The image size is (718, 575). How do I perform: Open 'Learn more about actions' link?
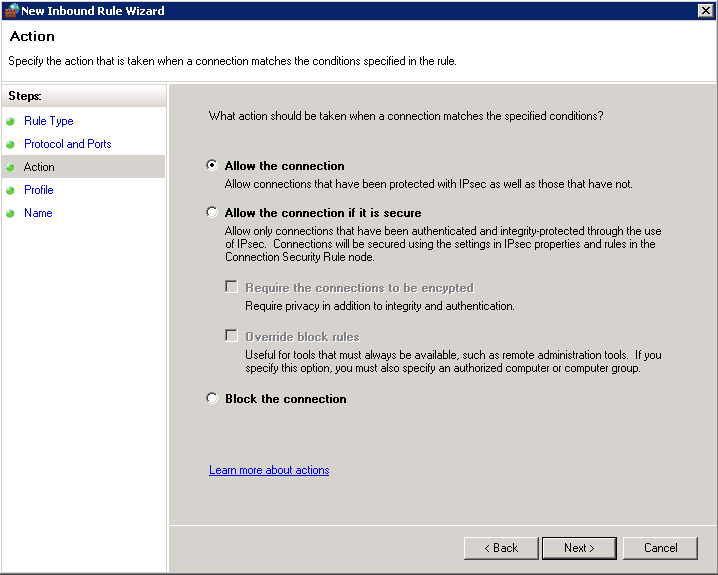pyautogui.click(x=269, y=470)
